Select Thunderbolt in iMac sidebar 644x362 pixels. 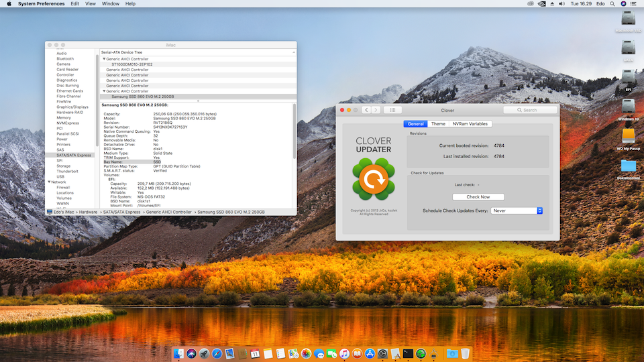click(67, 171)
